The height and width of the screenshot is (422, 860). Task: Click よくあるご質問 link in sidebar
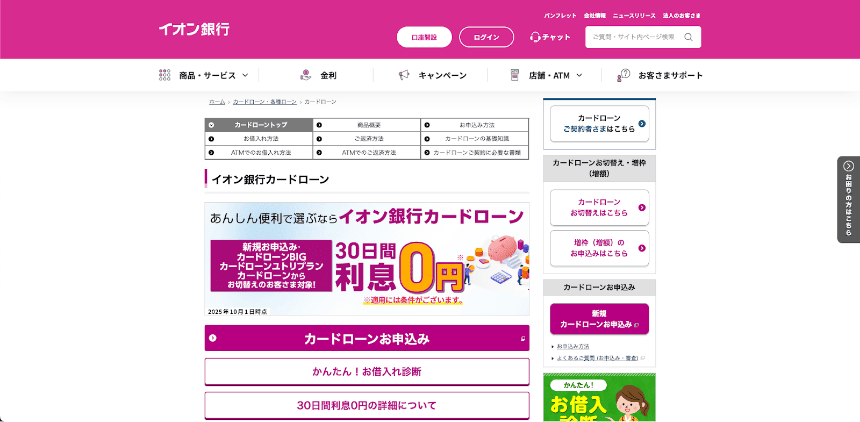click(597, 358)
